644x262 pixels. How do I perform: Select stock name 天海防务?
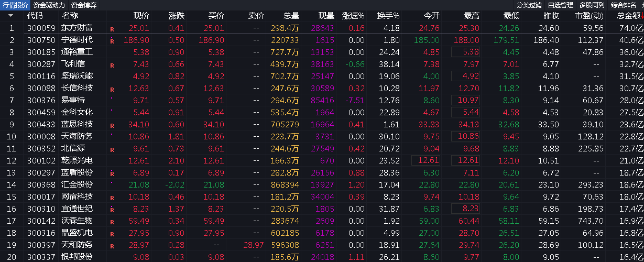point(77,136)
